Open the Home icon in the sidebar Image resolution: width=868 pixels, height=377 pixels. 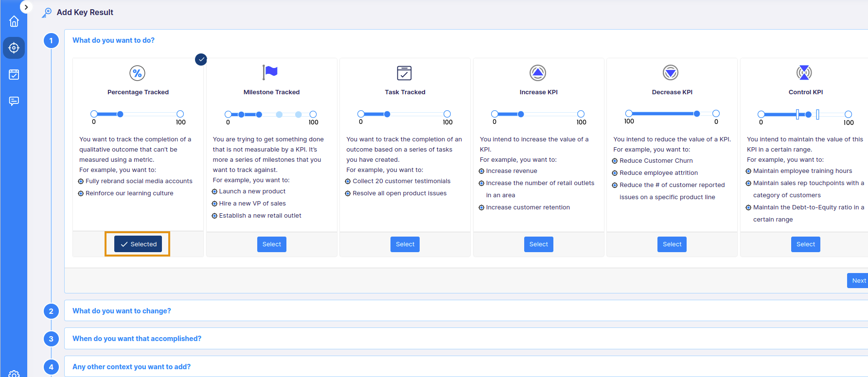coord(14,21)
